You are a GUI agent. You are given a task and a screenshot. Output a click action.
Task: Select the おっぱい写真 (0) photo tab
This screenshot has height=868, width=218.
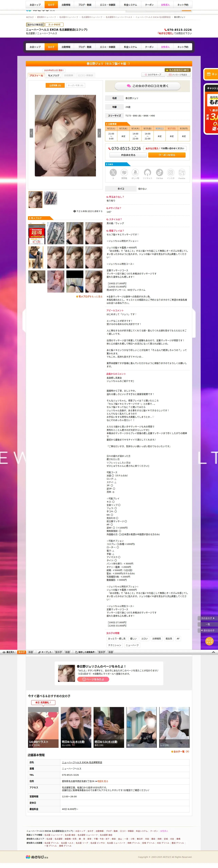point(75,86)
